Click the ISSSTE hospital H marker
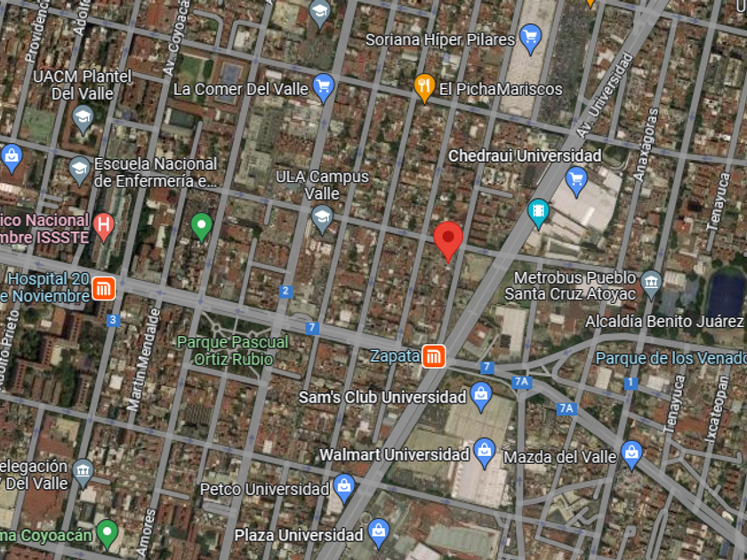Screen dimensions: 747x560 (103, 228)
